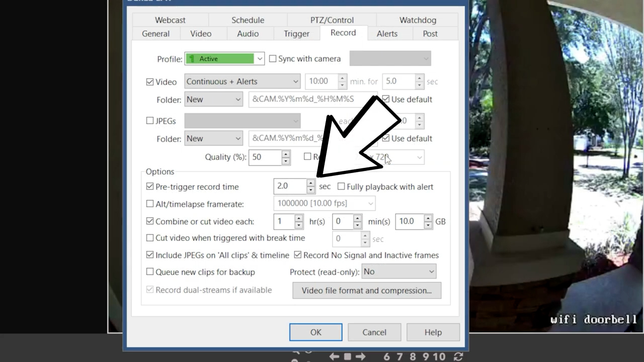This screenshot has height=362, width=644.
Task: Click the Help button
Action: click(433, 332)
